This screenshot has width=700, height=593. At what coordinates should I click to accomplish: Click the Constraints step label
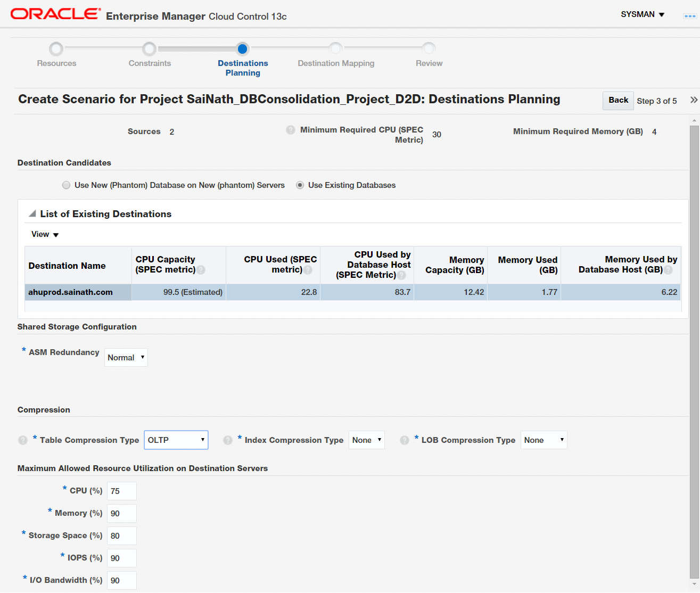150,63
